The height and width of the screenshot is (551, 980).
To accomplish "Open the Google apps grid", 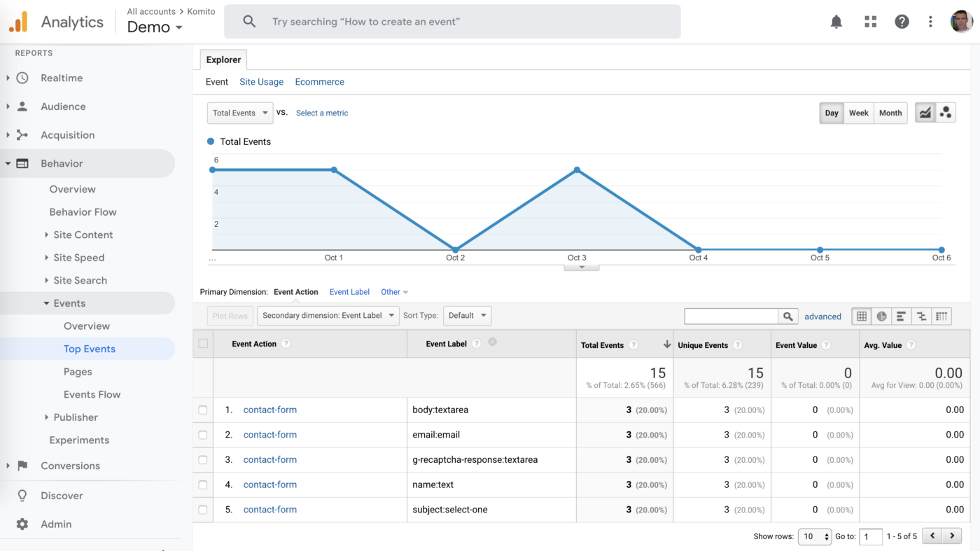I will (x=870, y=22).
